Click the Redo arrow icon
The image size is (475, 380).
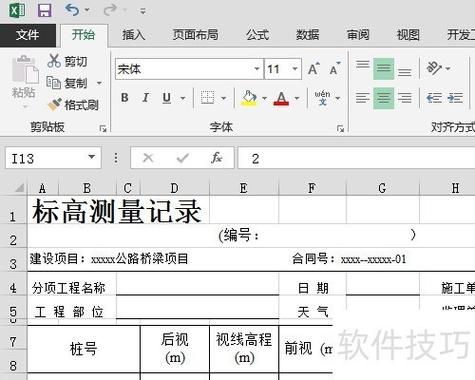point(110,10)
